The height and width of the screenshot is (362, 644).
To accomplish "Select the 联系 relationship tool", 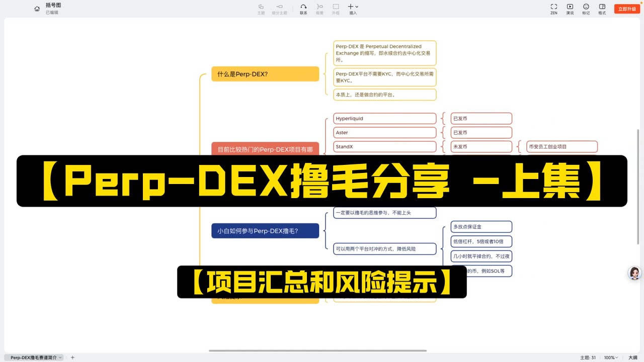I will coord(303,9).
